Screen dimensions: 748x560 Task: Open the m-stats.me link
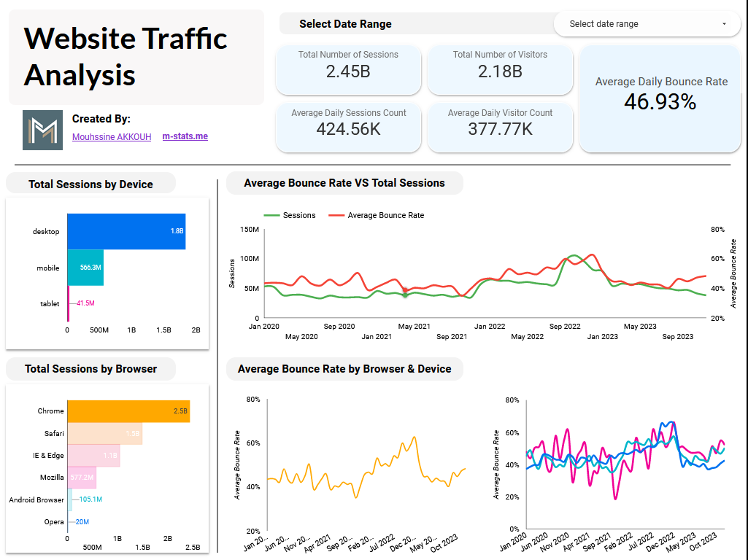tap(185, 136)
